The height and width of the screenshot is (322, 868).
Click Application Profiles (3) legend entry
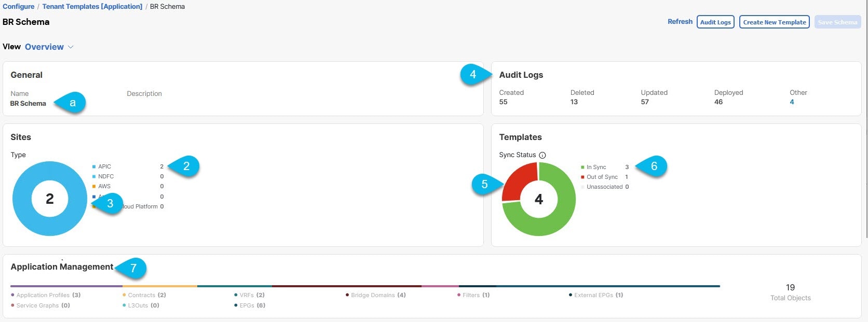pos(46,295)
